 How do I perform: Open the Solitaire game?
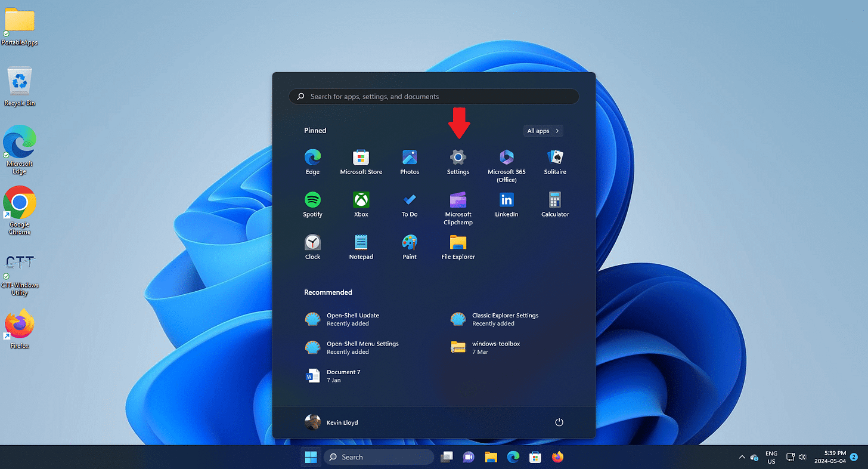[555, 162]
